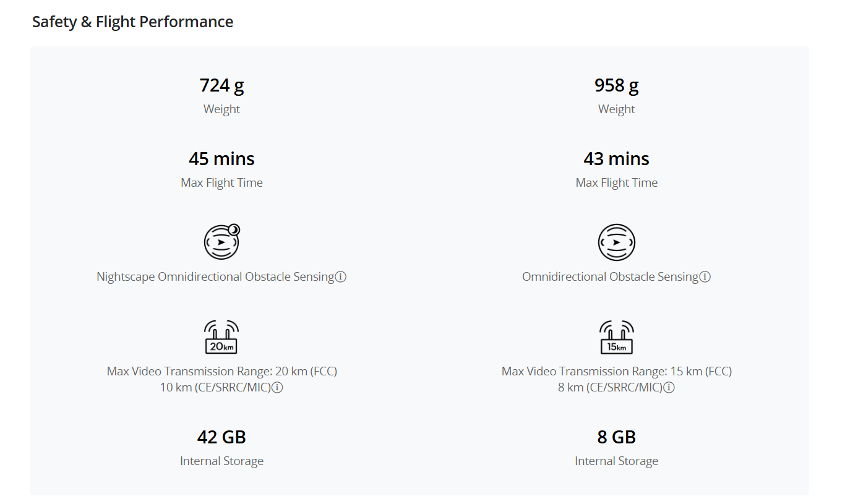
Task: Click Nightscape Omnidirectional Obstacle Sensing label text
Action: click(215, 276)
